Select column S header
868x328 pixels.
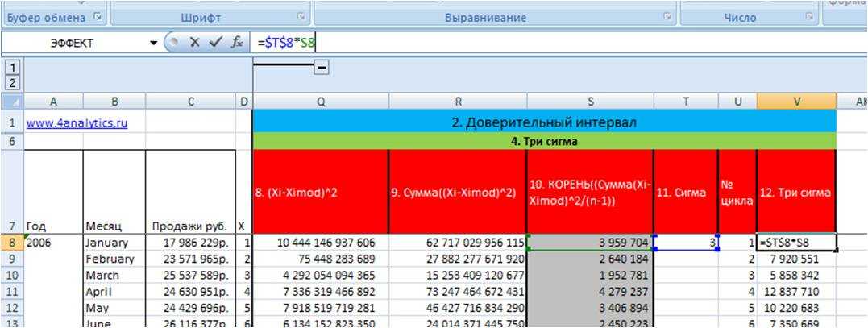(590, 102)
